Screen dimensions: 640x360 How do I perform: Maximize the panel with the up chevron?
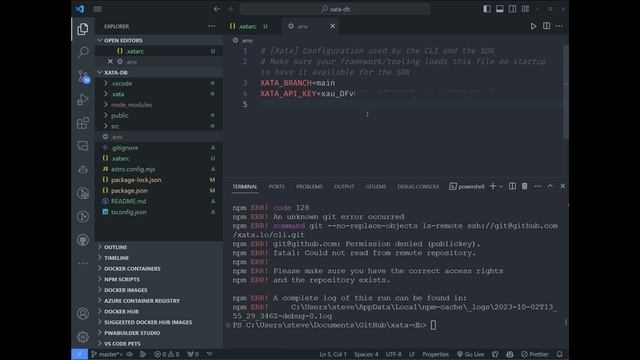pos(550,187)
